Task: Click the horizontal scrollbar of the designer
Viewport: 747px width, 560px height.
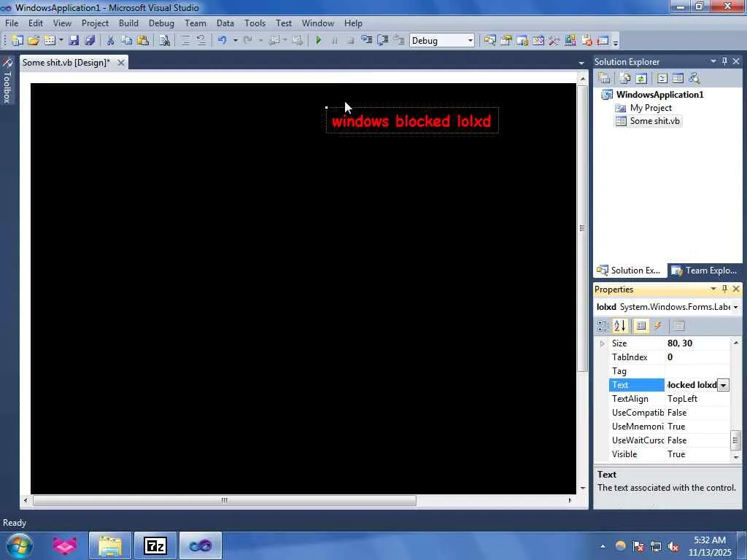Action: coord(224,500)
